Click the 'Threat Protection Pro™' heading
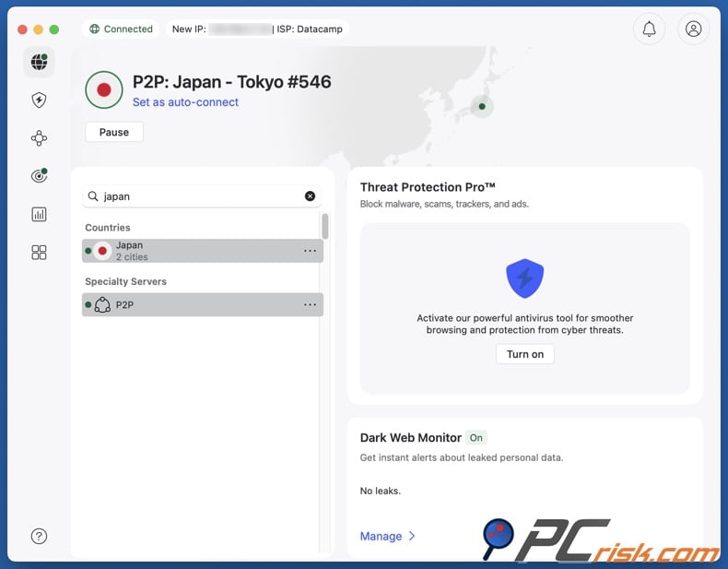 tap(428, 187)
